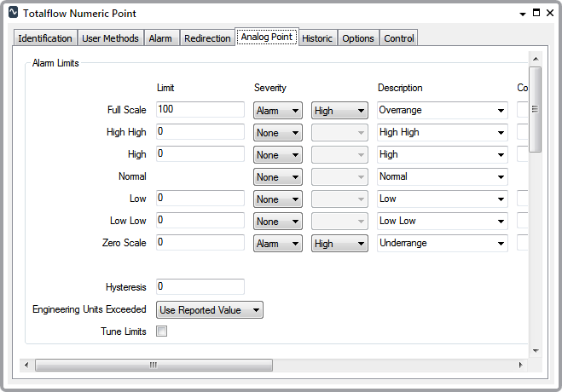Image resolution: width=562 pixels, height=392 pixels.
Task: Enable the Tune Limits checkbox
Action: pos(162,331)
